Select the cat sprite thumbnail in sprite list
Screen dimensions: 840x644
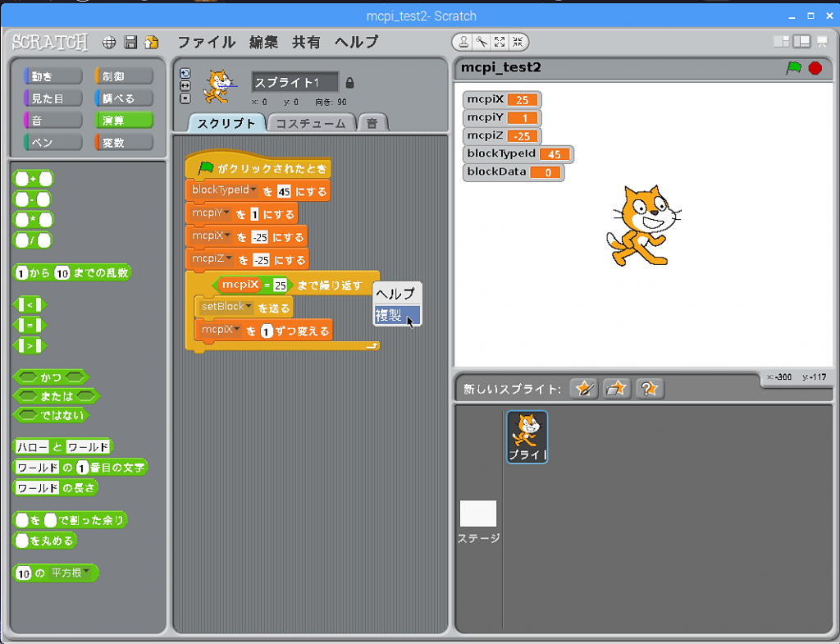527,436
